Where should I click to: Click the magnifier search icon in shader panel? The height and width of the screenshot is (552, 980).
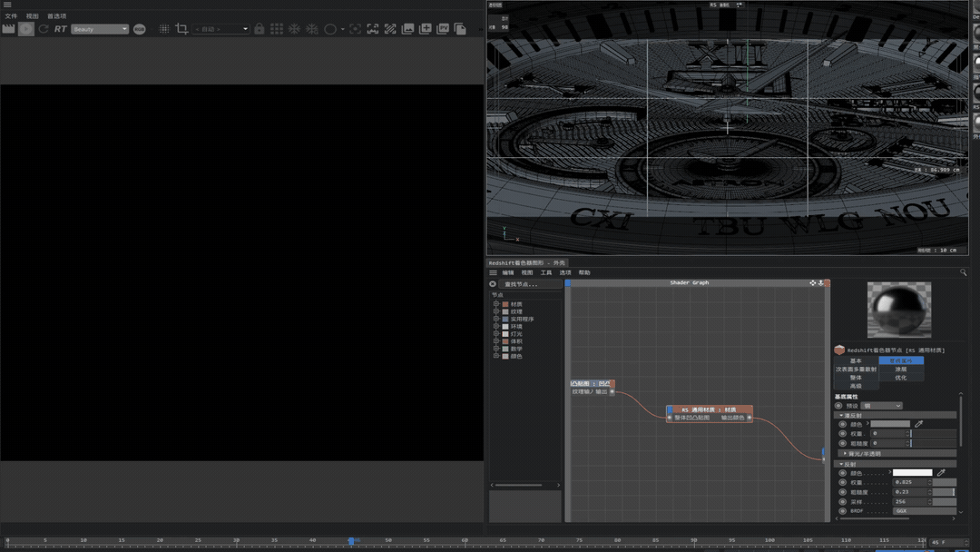click(963, 272)
